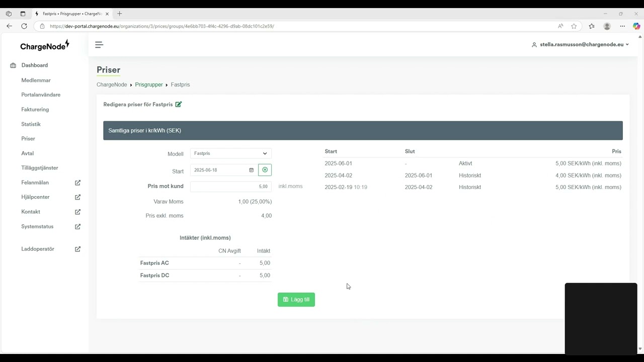Reload the page with refresh button
The height and width of the screenshot is (362, 644).
[24, 26]
